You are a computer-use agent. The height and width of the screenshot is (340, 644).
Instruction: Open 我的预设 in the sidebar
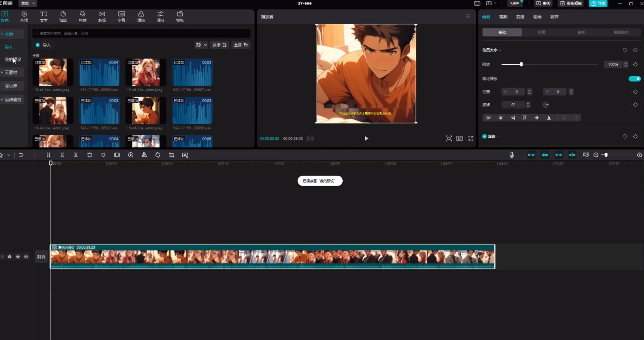pyautogui.click(x=13, y=59)
